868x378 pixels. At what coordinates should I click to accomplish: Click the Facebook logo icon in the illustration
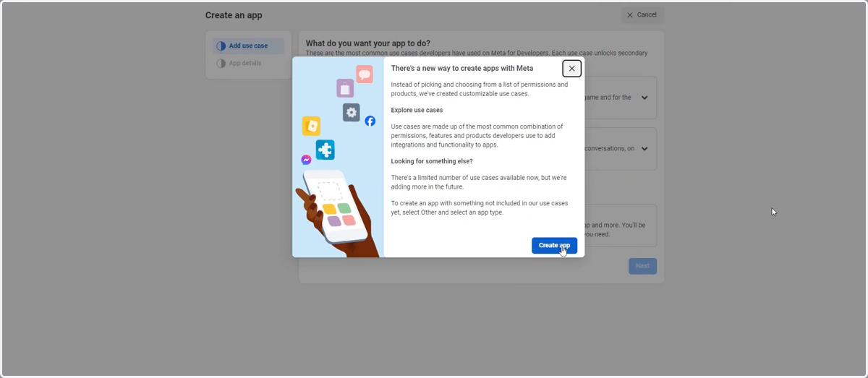coord(370,121)
